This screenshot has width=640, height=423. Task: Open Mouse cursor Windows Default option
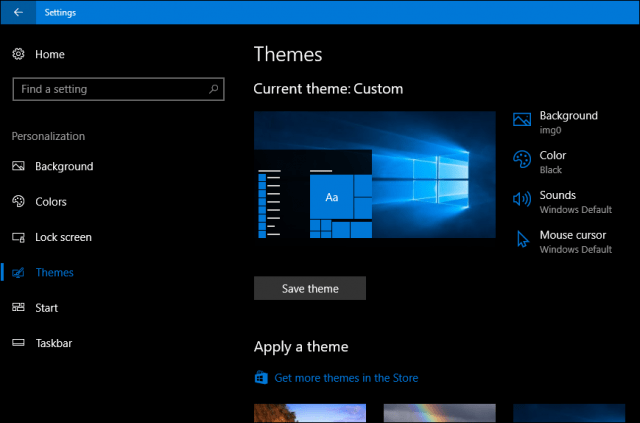point(576,242)
